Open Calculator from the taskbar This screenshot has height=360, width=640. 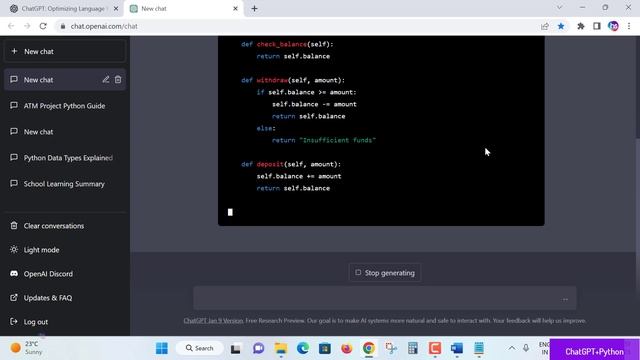coord(413,348)
